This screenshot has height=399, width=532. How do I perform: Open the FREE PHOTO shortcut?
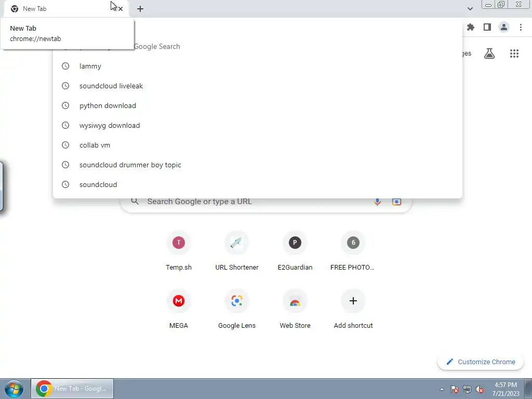(x=353, y=252)
